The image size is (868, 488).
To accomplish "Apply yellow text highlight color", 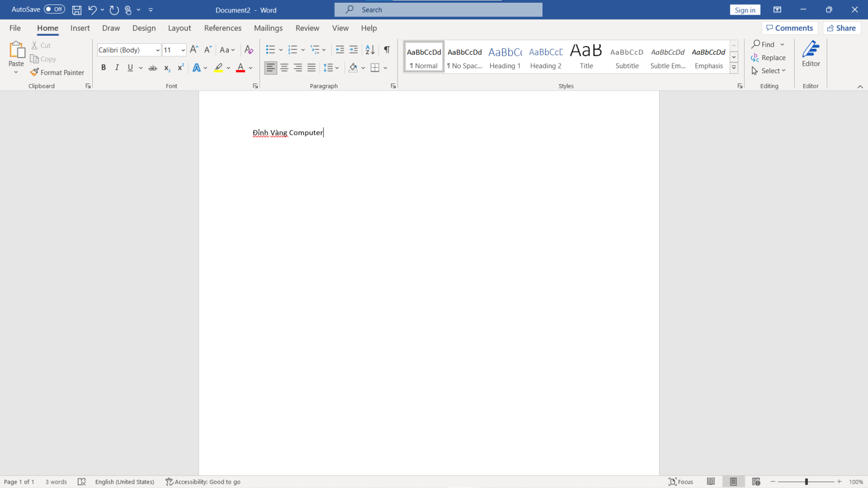I will (218, 68).
